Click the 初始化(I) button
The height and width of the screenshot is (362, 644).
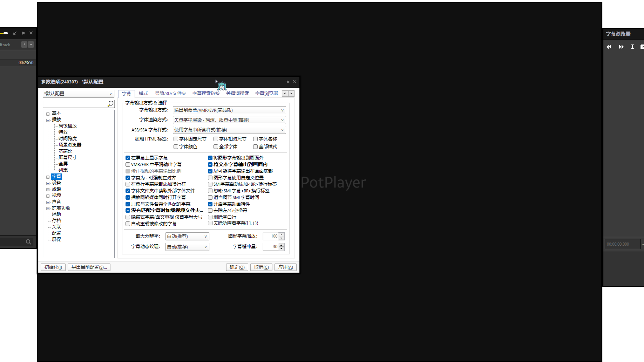pos(53,267)
